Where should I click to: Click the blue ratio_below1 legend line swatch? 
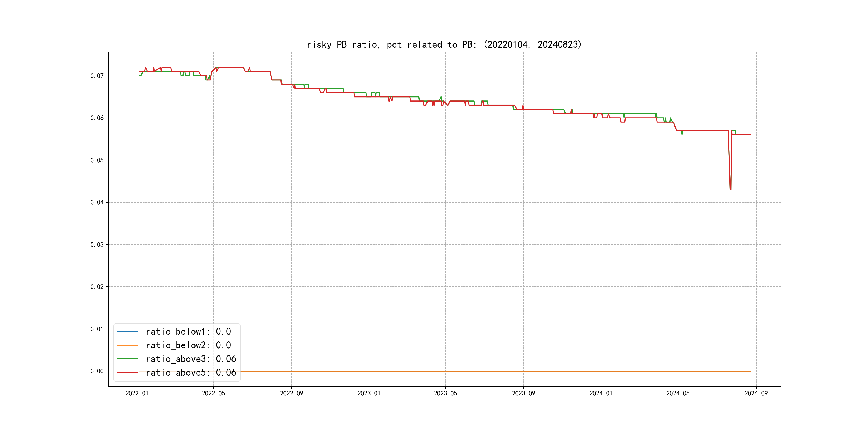coord(127,332)
